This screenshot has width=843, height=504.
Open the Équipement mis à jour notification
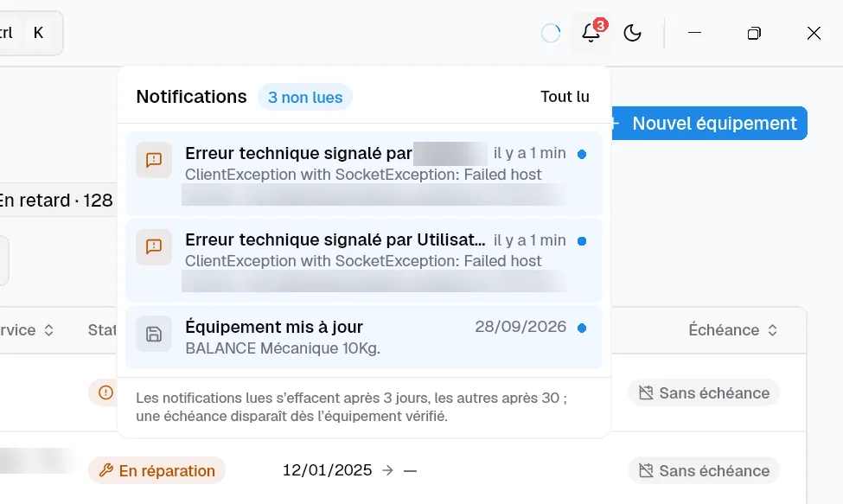[x=364, y=337]
